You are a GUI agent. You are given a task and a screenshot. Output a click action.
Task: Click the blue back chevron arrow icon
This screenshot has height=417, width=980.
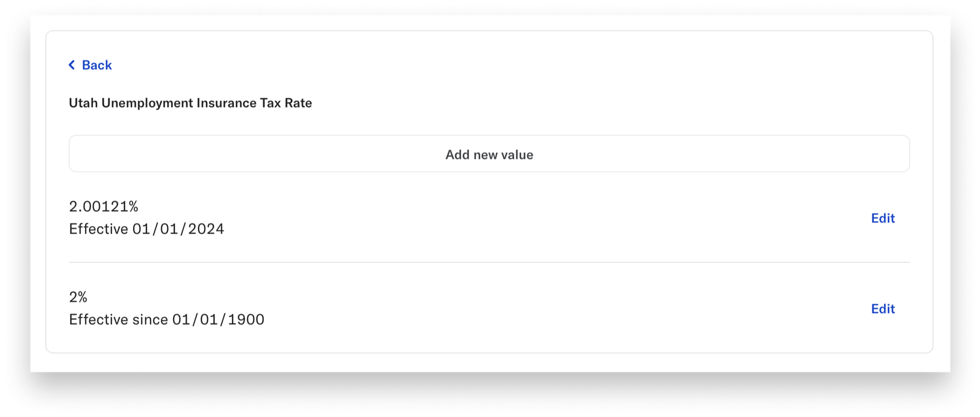click(x=71, y=65)
